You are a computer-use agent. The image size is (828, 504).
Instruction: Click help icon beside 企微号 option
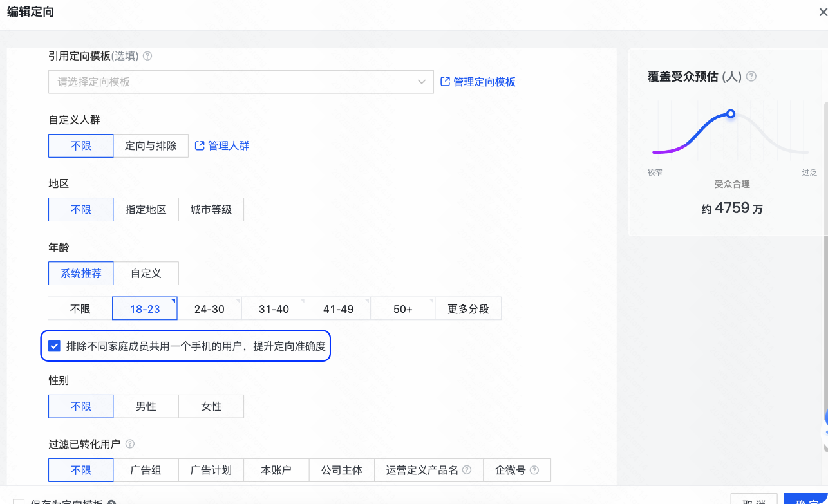click(x=534, y=470)
